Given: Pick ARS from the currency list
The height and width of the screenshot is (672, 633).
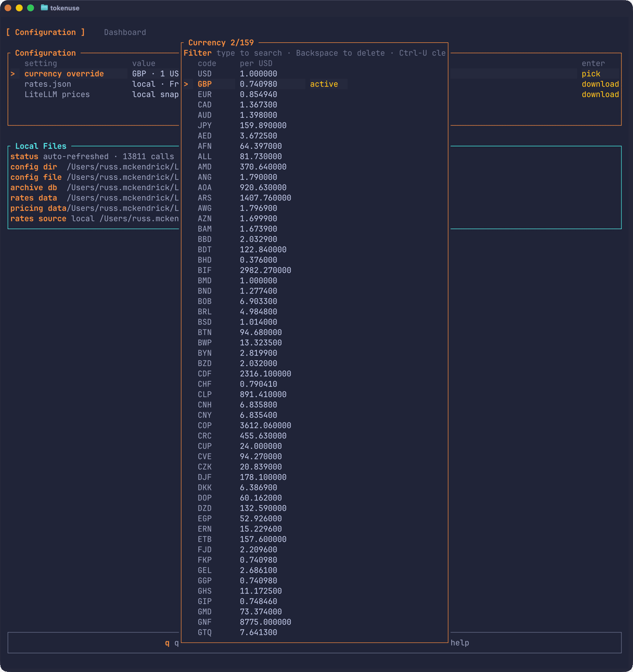Looking at the screenshot, I should click(x=315, y=198).
